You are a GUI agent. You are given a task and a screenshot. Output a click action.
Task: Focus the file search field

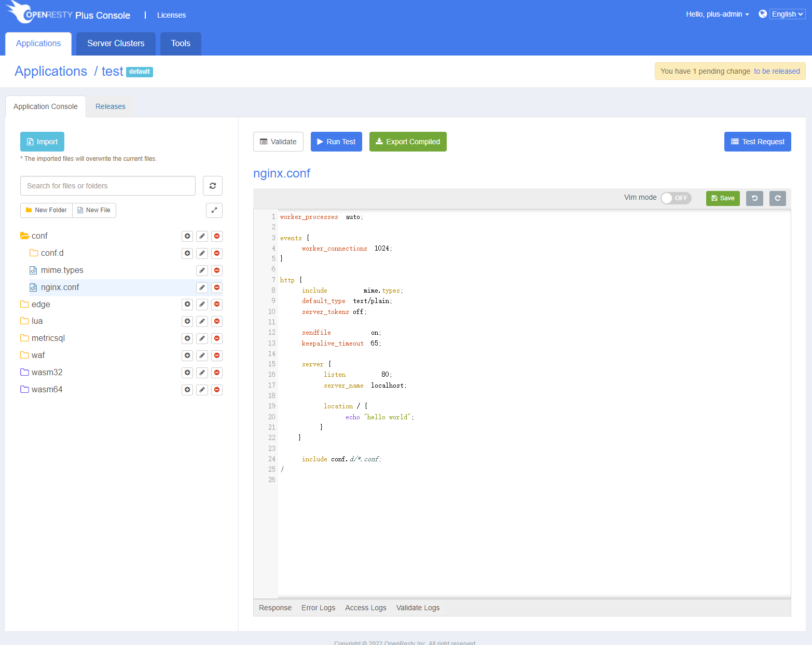(108, 186)
